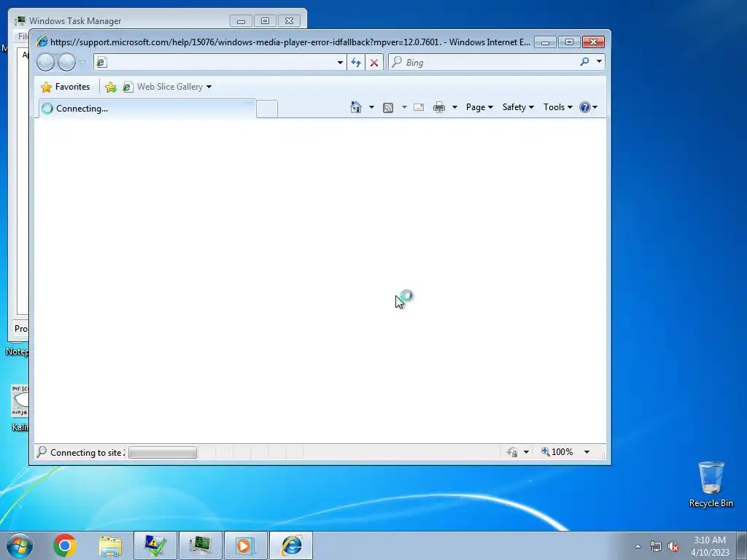
Task: Click the RSS feeds icon
Action: (x=388, y=108)
